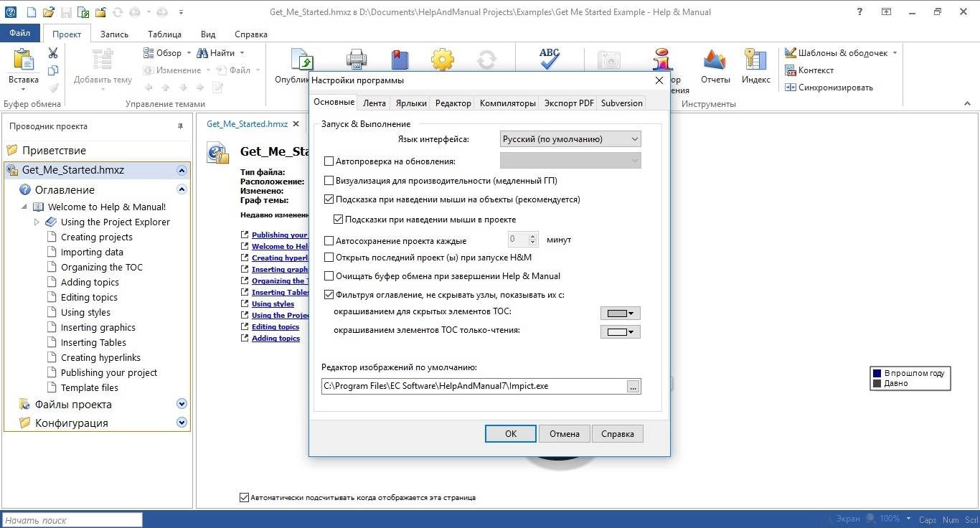The height and width of the screenshot is (528, 980).
Task: Switch to Компиляторы tab
Action: [x=508, y=103]
